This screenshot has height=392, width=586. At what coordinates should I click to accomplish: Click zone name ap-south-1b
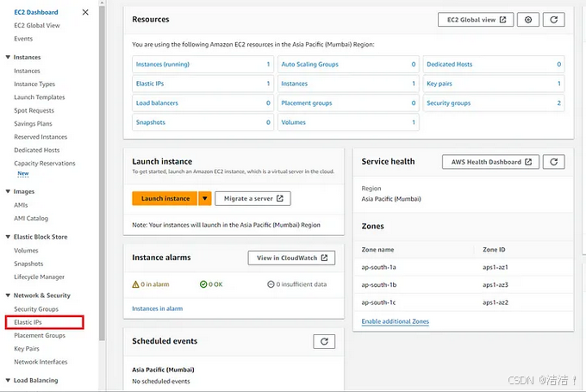coord(379,285)
